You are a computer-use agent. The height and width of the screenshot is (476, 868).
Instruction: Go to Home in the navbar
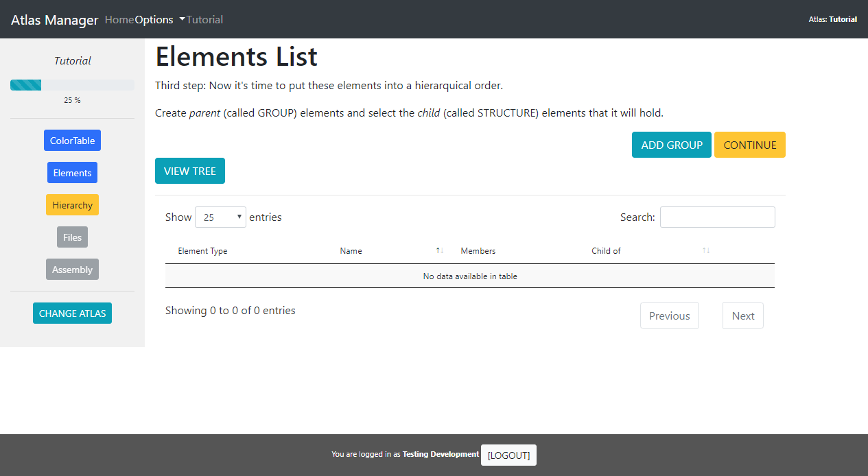(119, 20)
